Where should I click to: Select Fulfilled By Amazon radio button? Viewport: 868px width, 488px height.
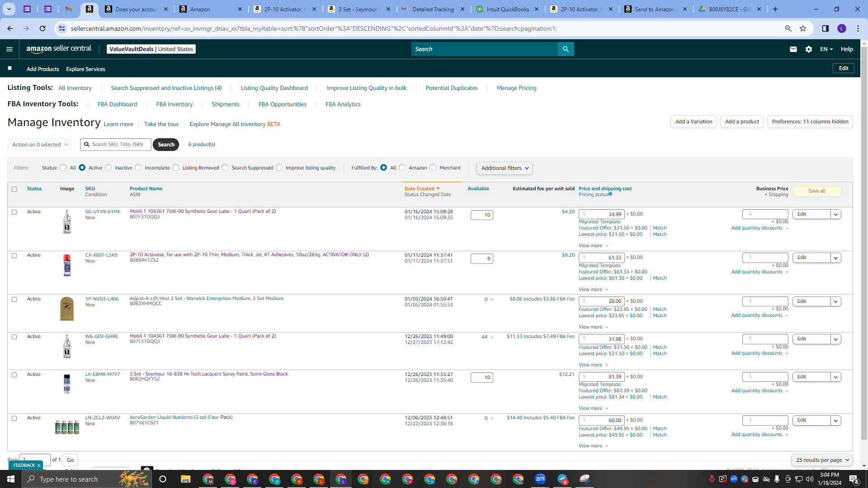pyautogui.click(x=402, y=168)
